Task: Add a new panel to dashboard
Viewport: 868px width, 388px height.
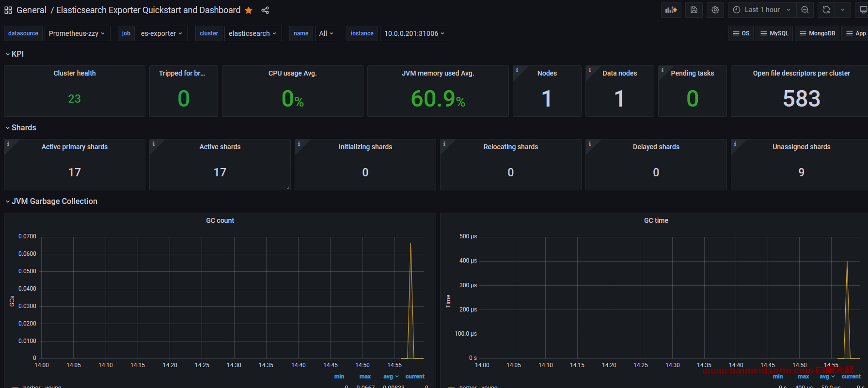Action: [671, 10]
